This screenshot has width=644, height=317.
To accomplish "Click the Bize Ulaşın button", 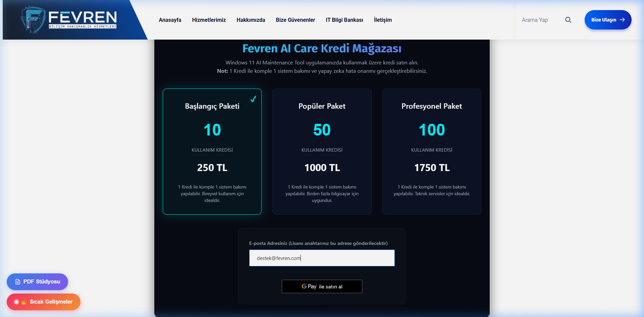I will (x=608, y=20).
